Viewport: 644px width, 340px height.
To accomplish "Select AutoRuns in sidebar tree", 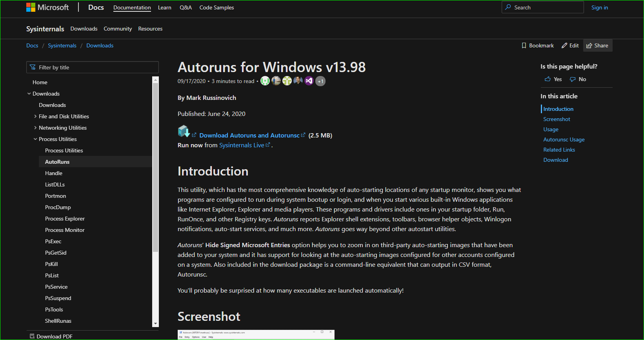I will (57, 162).
